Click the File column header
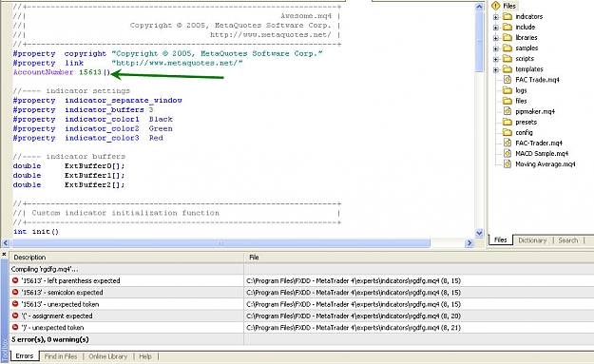Viewport: 594px width, 364px height. (x=419, y=258)
